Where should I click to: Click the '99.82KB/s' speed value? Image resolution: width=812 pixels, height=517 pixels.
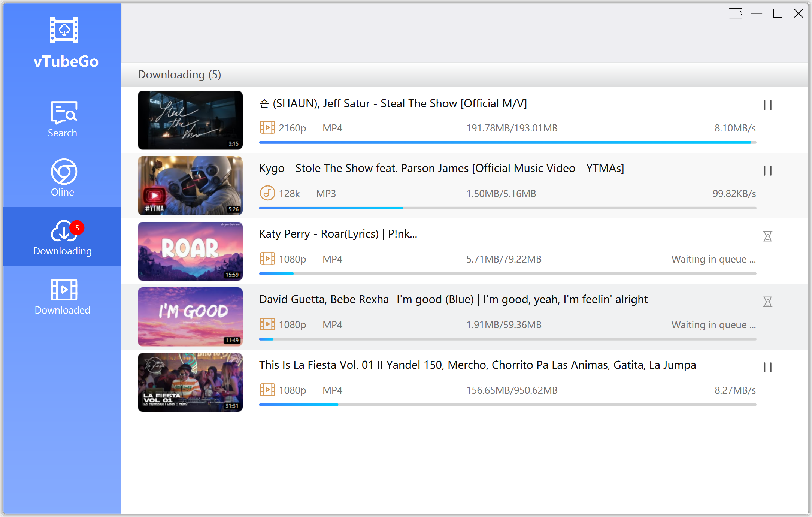(734, 194)
